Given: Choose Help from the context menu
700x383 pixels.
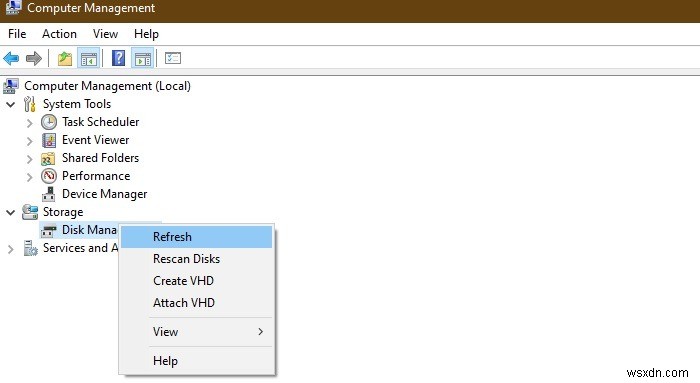Looking at the screenshot, I should 196,361.
